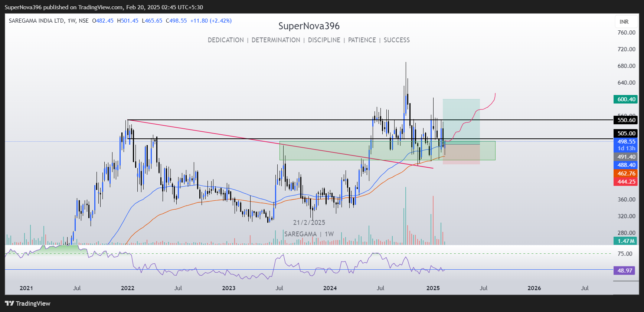This screenshot has height=312, width=644.
Task: Click the 488.40 blue moving average label
Action: coord(625,165)
